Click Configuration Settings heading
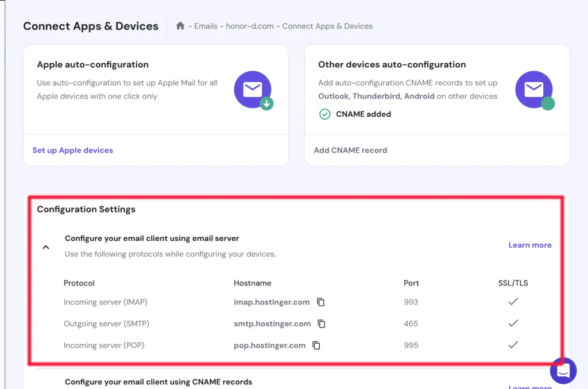 point(86,209)
